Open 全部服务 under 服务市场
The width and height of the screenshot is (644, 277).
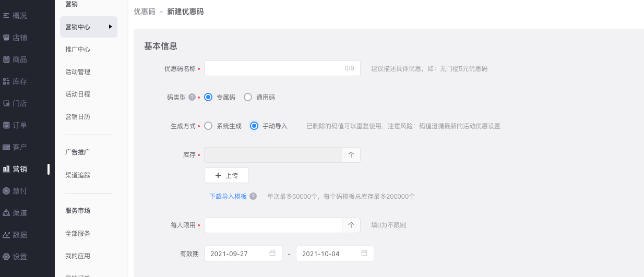tap(78, 234)
